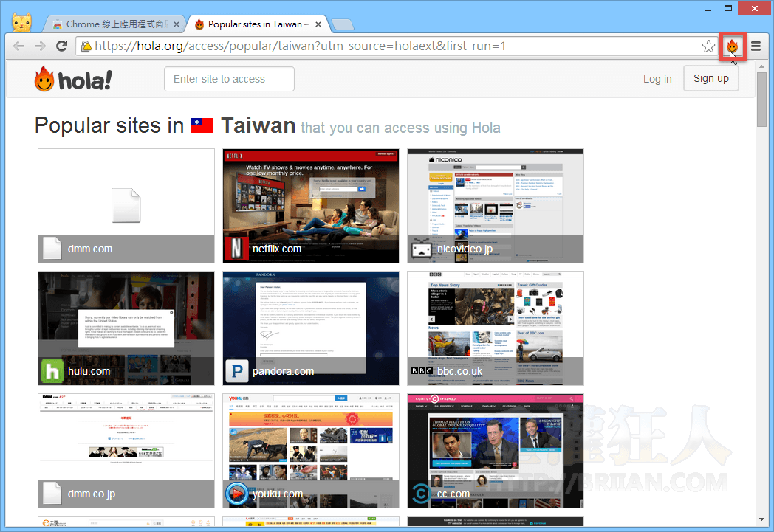Go back to previous page
The height and width of the screenshot is (532, 774).
[x=18, y=46]
